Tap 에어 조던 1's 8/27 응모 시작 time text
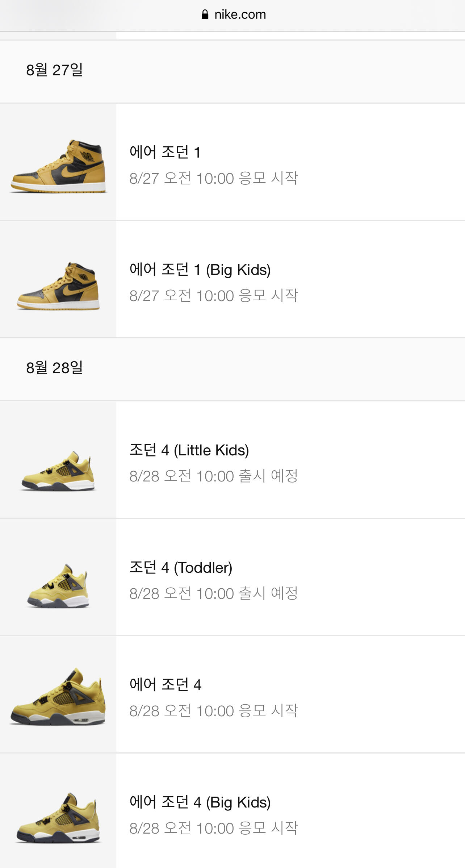Image resolution: width=465 pixels, height=868 pixels. tap(214, 178)
